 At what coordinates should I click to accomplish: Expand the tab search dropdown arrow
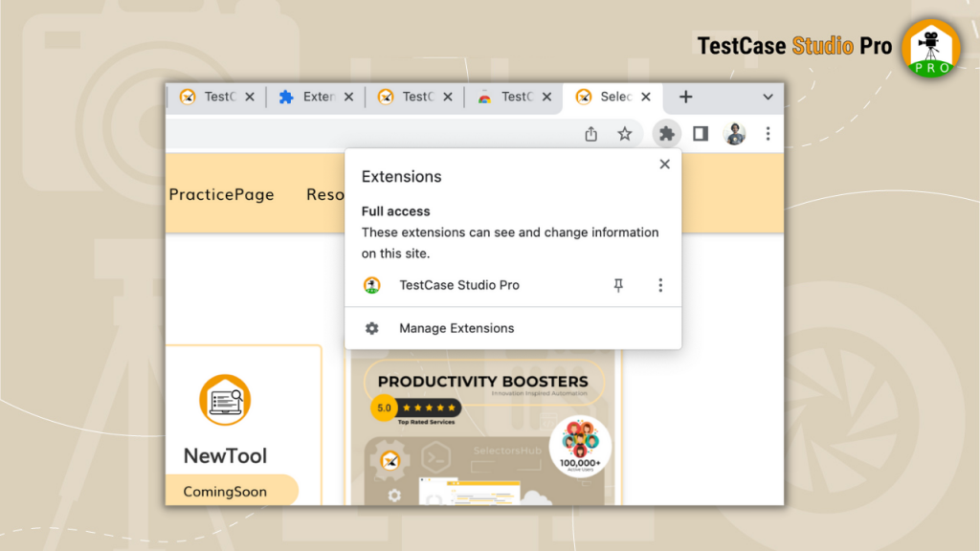768,98
